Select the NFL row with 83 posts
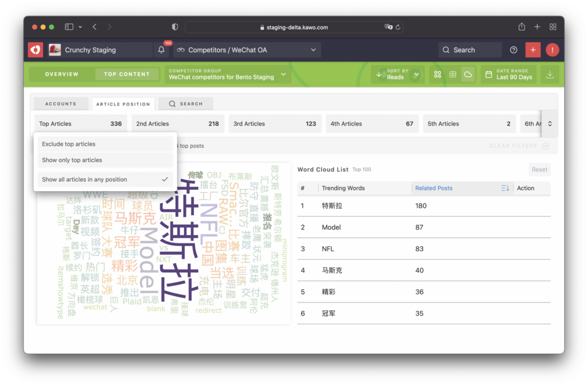Viewport: 588px width, 385px height. pyautogui.click(x=424, y=249)
